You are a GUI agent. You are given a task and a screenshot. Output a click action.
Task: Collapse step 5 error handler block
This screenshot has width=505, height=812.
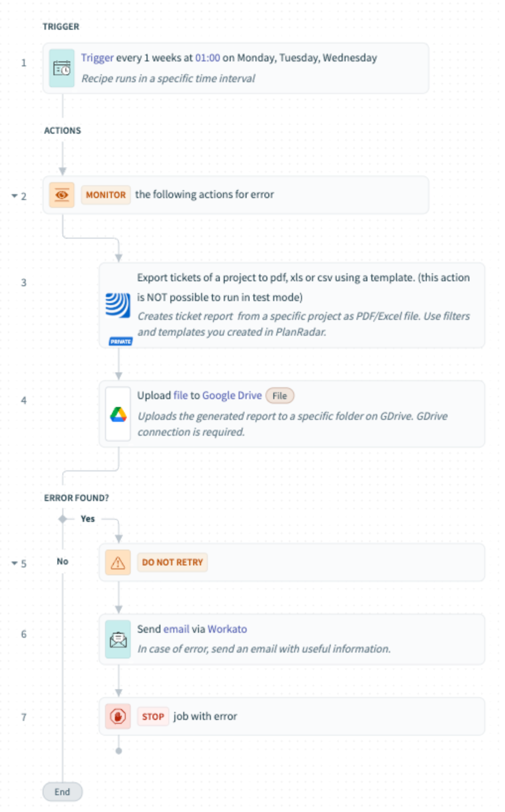click(x=14, y=563)
